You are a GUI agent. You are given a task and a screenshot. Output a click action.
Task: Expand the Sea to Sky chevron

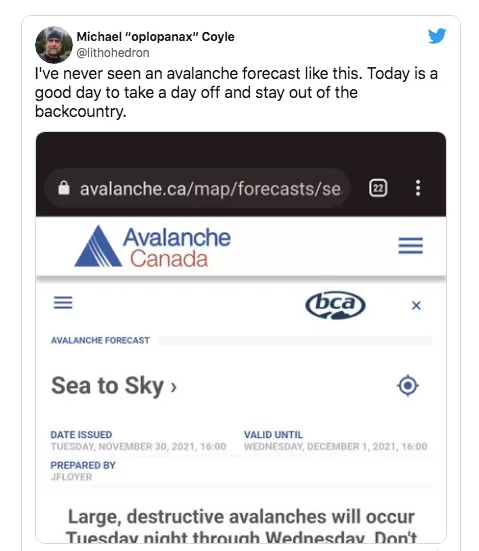tap(174, 387)
